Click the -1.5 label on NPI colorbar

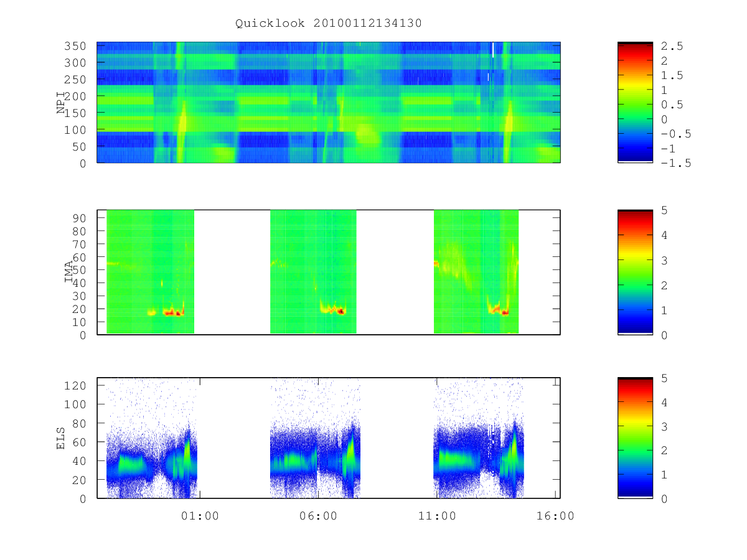pos(676,163)
